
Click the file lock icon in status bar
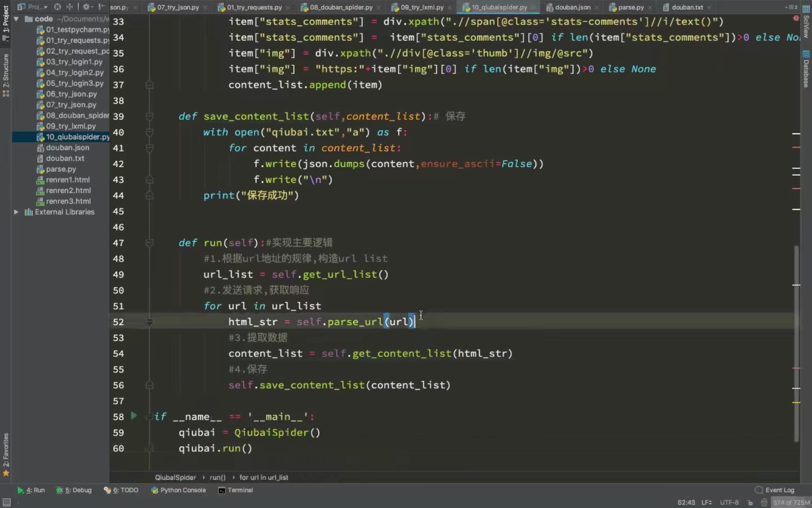[x=750, y=502]
